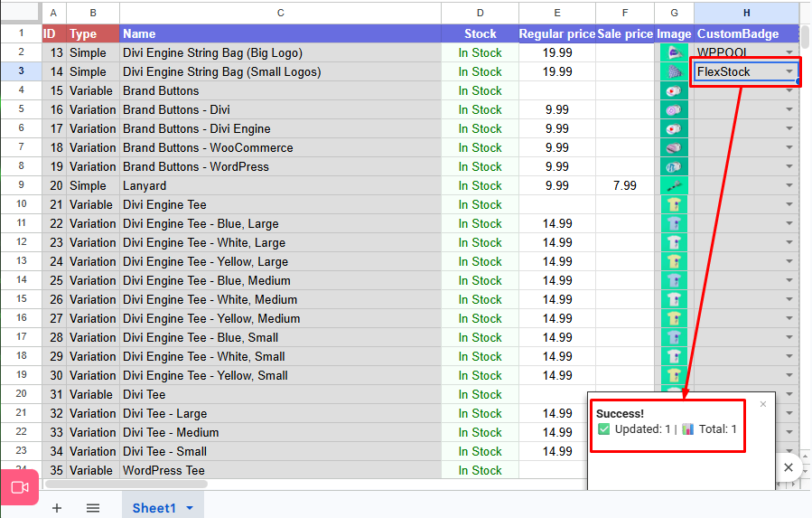
Task: Click the Type header cell
Action: pos(93,33)
